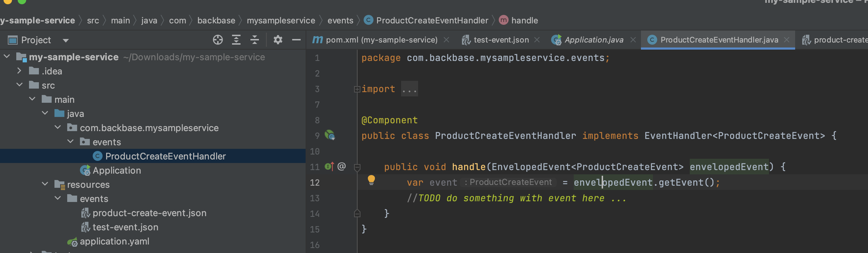Toggle fold marker at line 14 closing brace
The width and height of the screenshot is (868, 253).
(357, 213)
